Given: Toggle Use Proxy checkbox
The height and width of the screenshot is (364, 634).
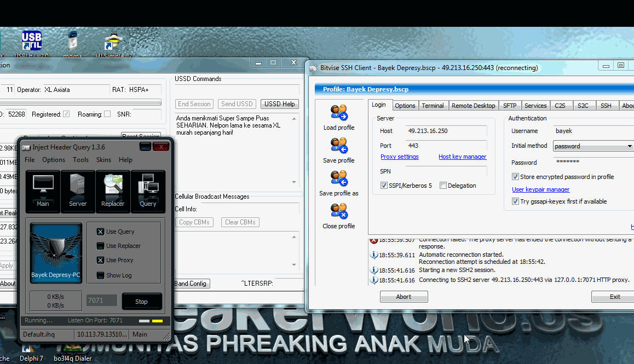Looking at the screenshot, I should click(x=100, y=260).
